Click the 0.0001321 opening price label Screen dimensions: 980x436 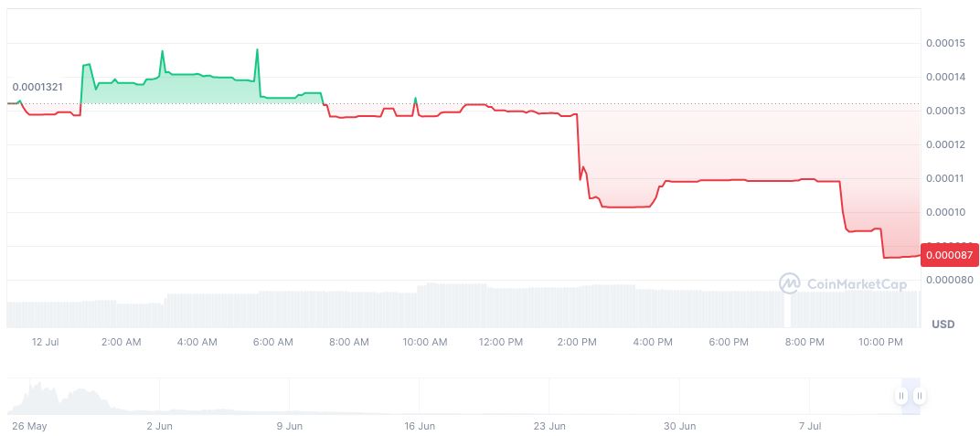[x=37, y=87]
